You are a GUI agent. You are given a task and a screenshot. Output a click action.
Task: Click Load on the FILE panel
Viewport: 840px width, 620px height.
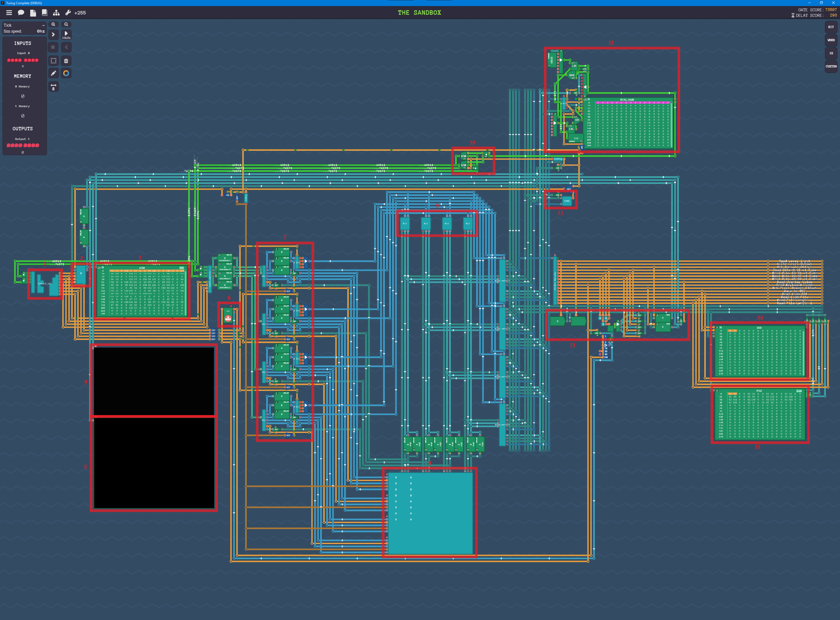pos(799,391)
